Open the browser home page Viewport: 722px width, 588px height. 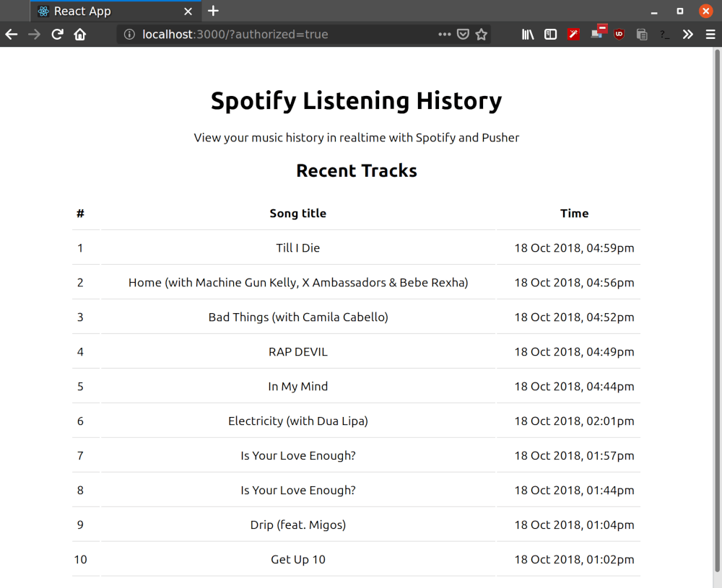pyautogui.click(x=80, y=34)
